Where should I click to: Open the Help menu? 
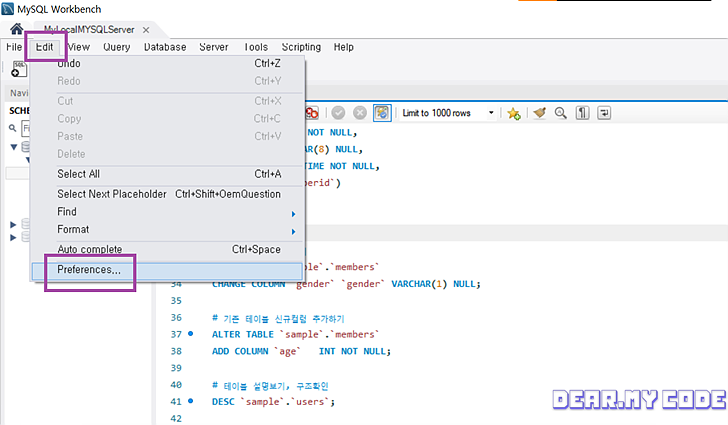(x=344, y=47)
